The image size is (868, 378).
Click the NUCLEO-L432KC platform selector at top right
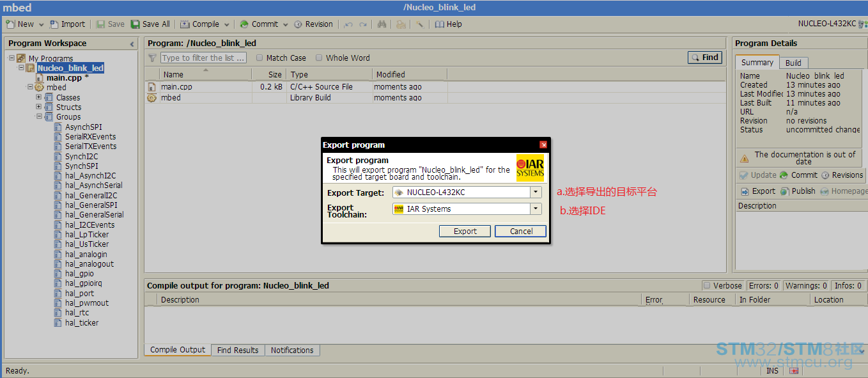(x=832, y=24)
